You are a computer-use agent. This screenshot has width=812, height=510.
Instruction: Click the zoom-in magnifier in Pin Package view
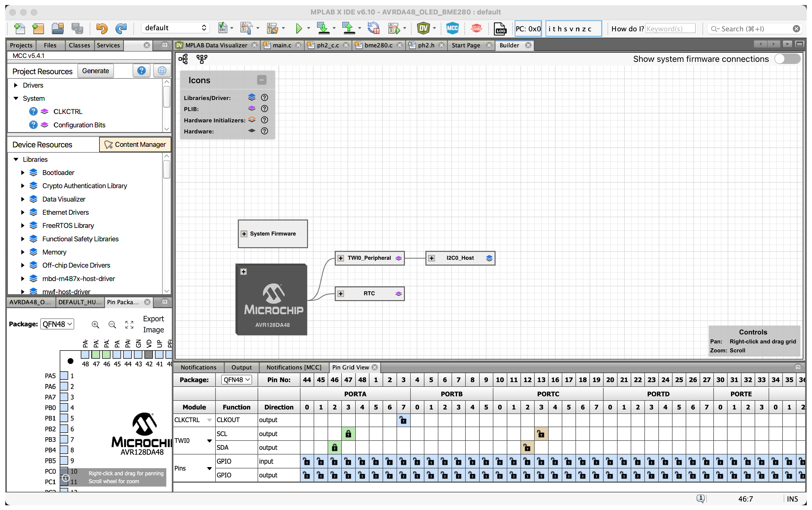coord(96,324)
